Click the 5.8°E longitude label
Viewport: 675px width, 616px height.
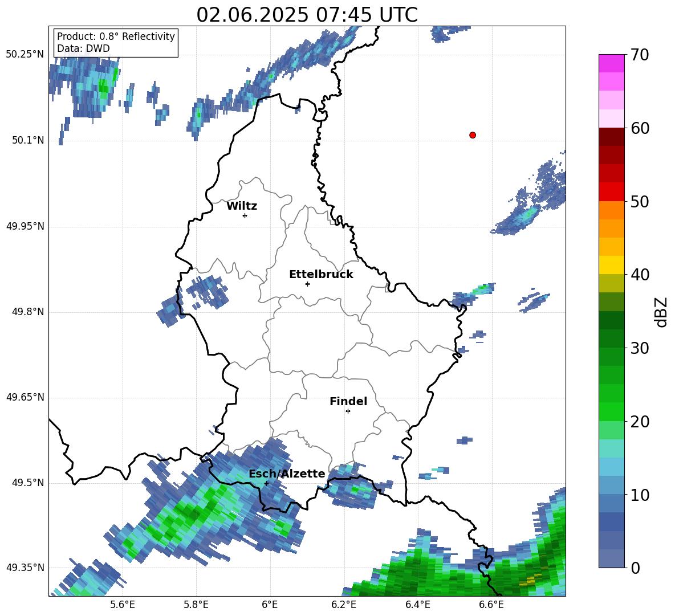(196, 605)
